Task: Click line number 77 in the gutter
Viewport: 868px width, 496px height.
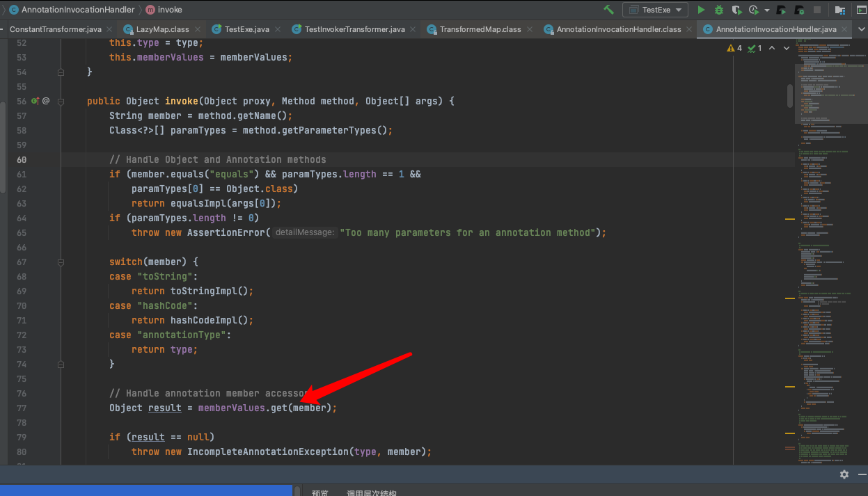Action: pos(22,408)
